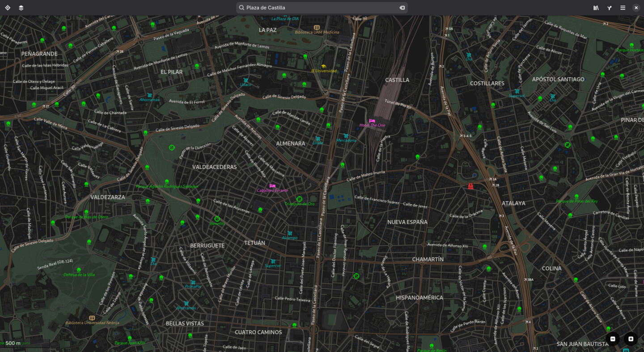Open the favorites library panel

click(x=596, y=8)
